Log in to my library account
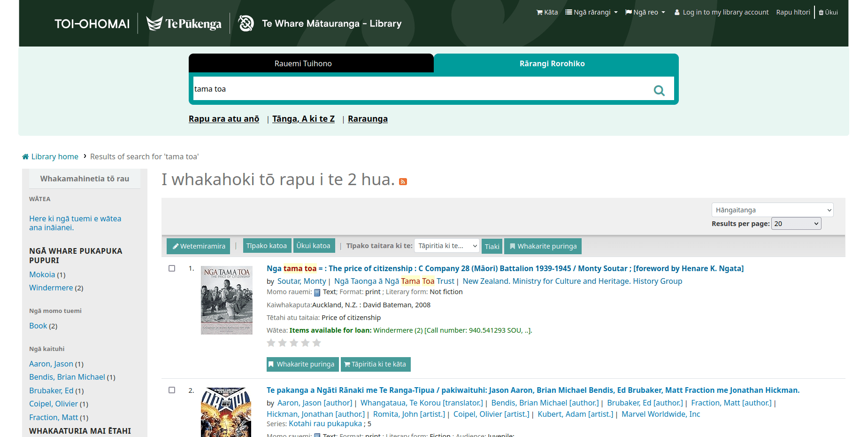 point(722,12)
